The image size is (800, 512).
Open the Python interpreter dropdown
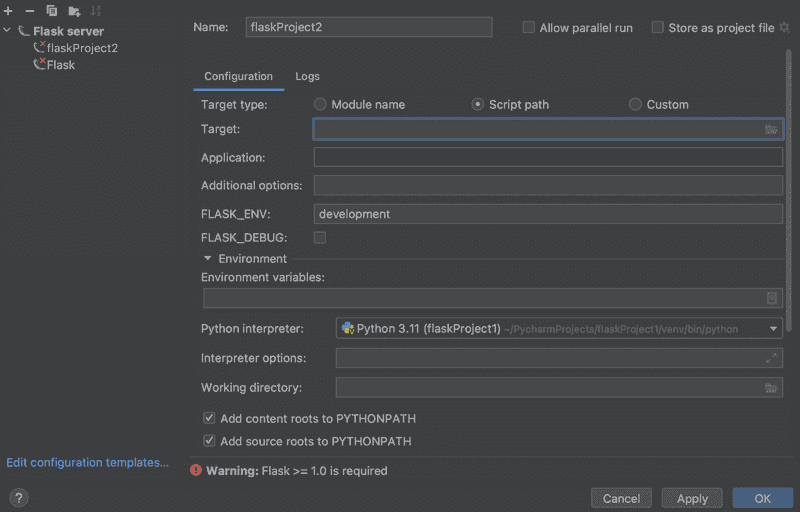773,329
